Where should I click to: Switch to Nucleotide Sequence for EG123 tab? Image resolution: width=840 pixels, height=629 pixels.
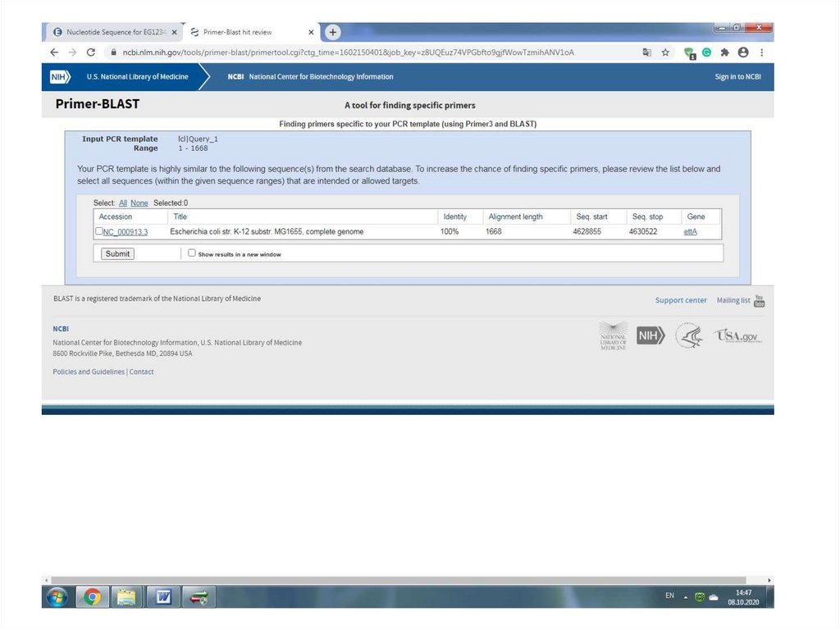[x=113, y=32]
